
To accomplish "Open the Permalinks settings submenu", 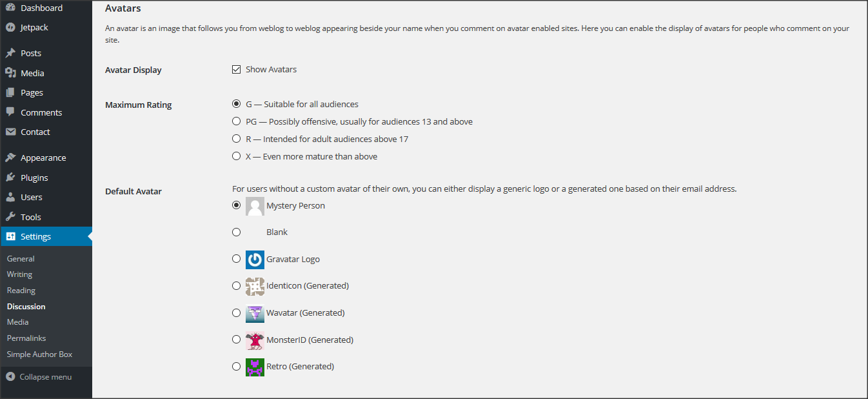I will tap(26, 338).
